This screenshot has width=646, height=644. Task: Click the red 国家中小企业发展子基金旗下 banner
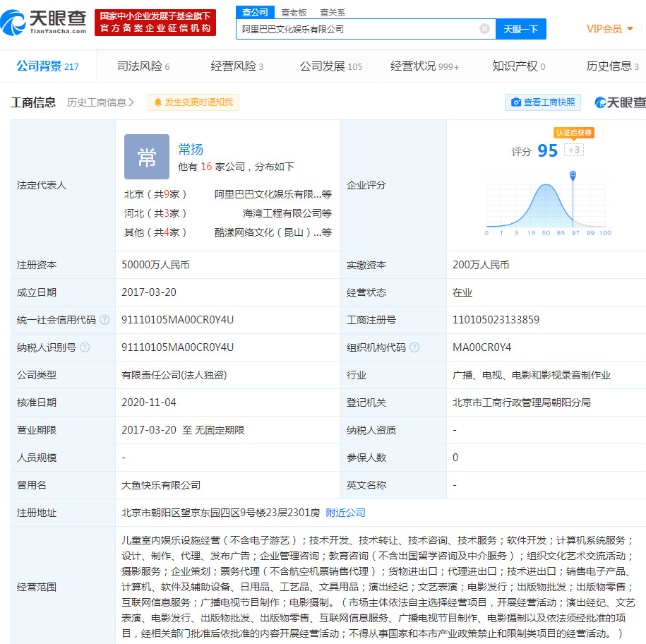coord(155,23)
